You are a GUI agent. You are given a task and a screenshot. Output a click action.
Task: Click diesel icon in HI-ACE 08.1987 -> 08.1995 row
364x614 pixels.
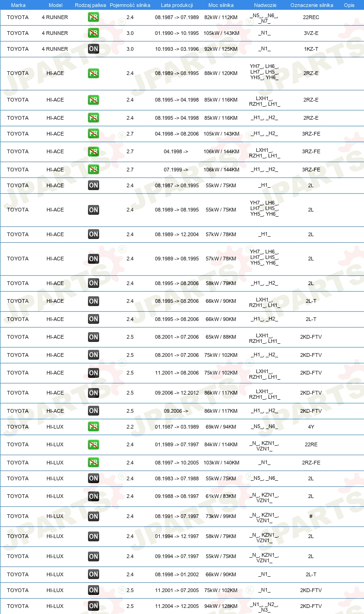94,185
